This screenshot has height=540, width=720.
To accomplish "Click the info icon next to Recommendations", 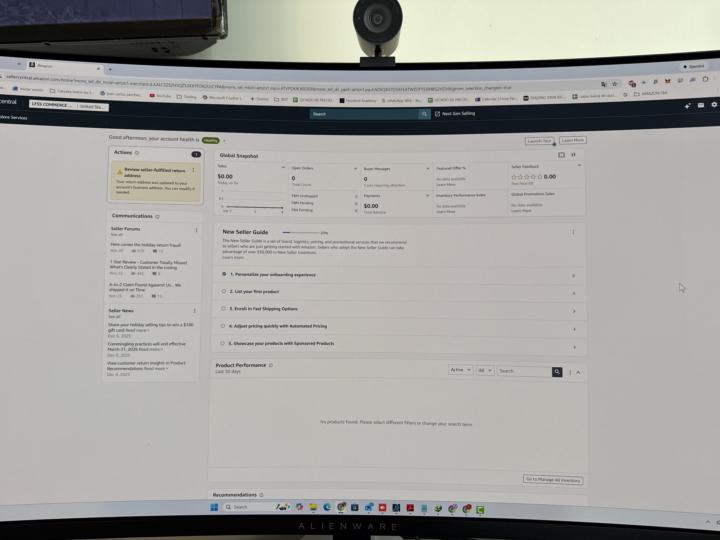I will pyautogui.click(x=261, y=495).
